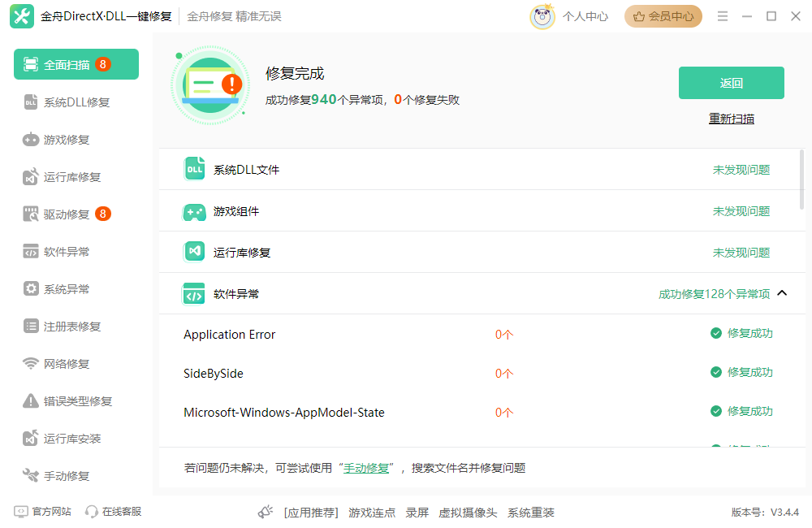Click the 修复完成 heading
The height and width of the screenshot is (528, 812).
tap(295, 73)
